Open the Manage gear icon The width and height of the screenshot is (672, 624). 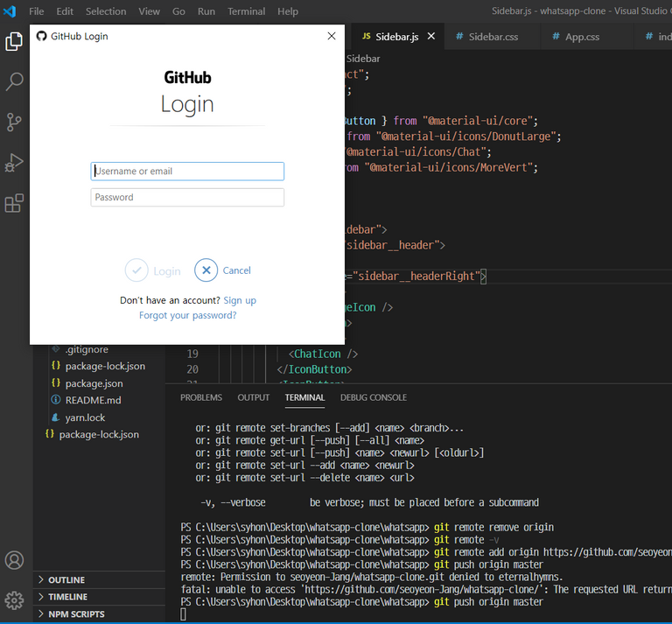click(14, 600)
